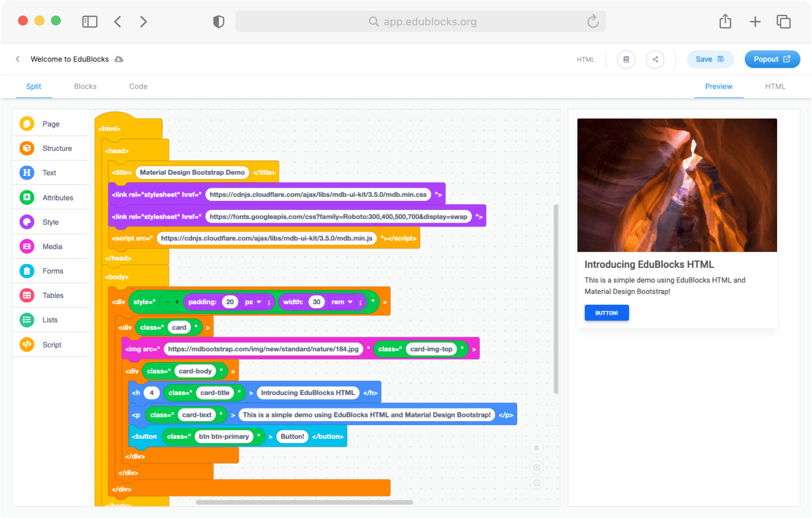This screenshot has height=518, width=812.
Task: Open the Tables category icon
Action: click(x=27, y=295)
